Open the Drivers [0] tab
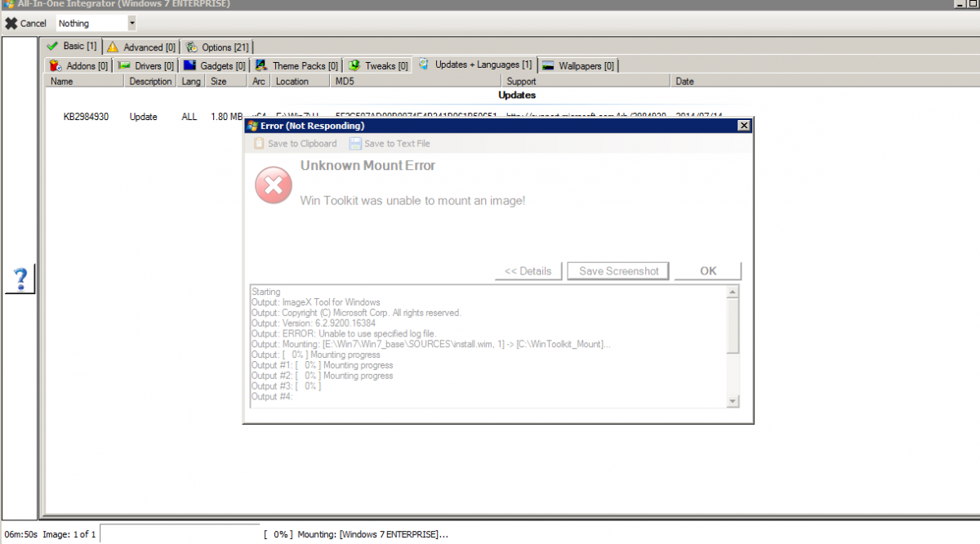This screenshot has width=980, height=544. click(145, 65)
